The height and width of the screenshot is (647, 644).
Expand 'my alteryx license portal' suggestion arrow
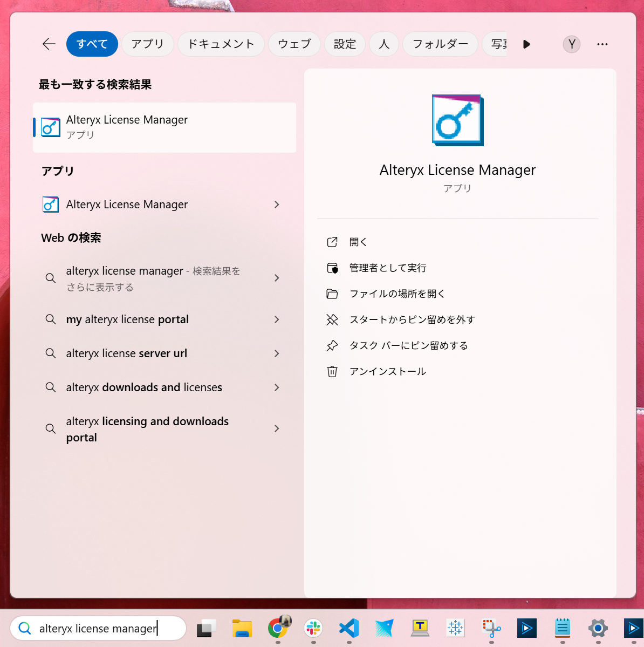point(277,319)
